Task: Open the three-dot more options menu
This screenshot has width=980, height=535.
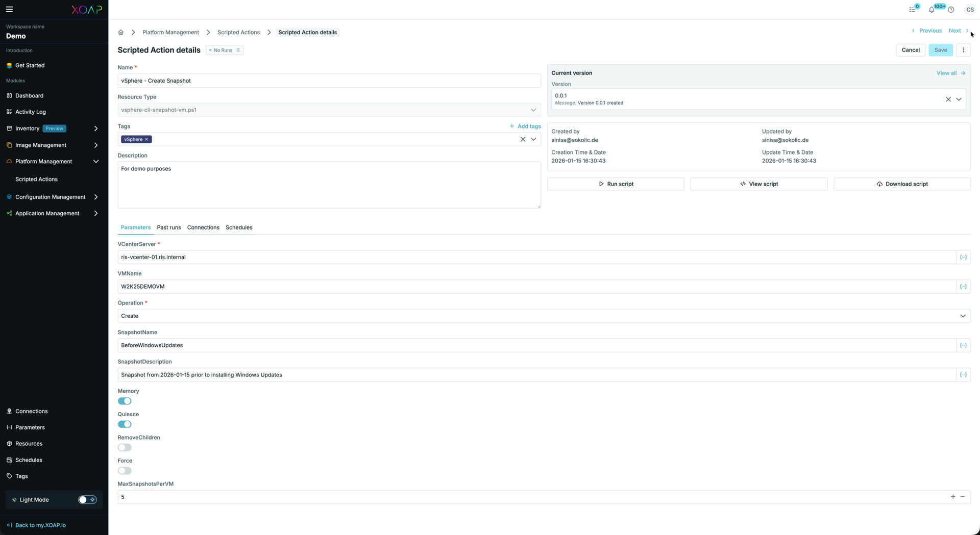Action: [x=963, y=50]
